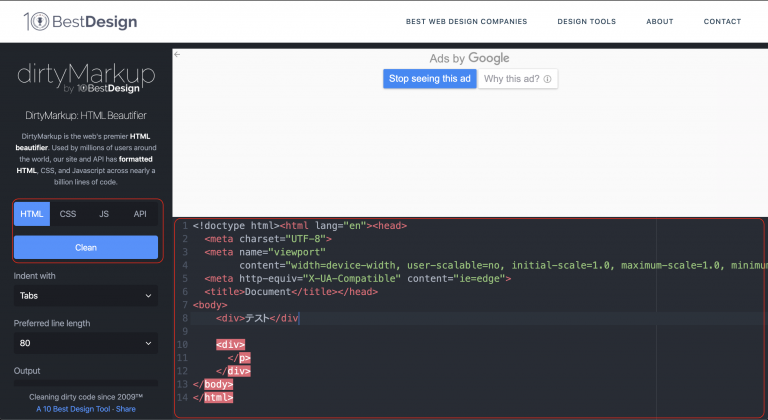Switch to the CSS tab
The image size is (768, 420).
[x=68, y=214]
